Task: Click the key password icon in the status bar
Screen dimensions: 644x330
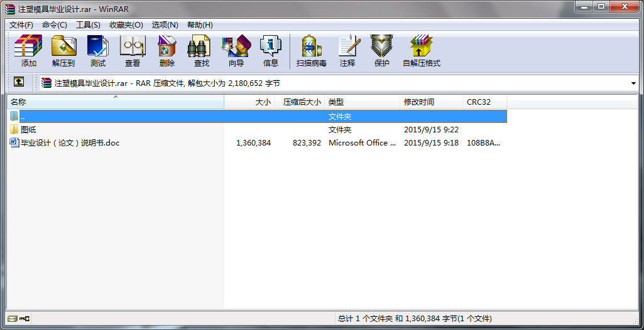Action: coord(24,319)
